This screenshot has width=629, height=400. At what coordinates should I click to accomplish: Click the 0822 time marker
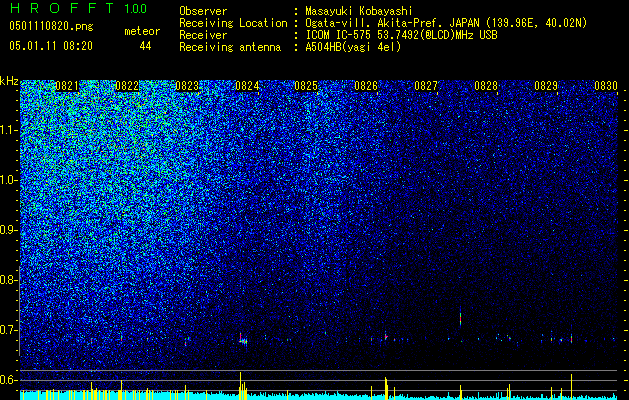tap(127, 86)
